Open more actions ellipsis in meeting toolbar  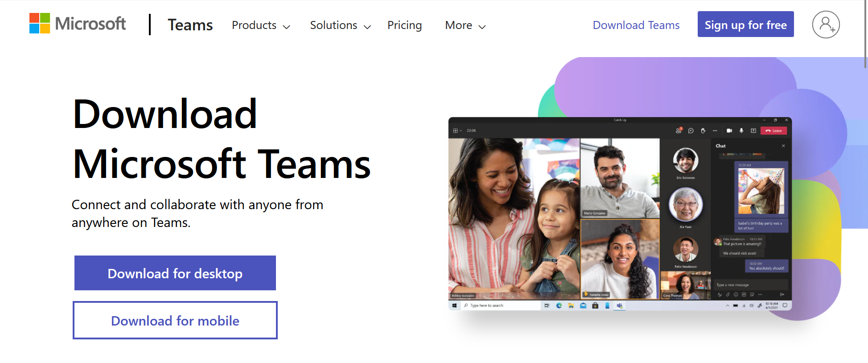[x=715, y=131]
